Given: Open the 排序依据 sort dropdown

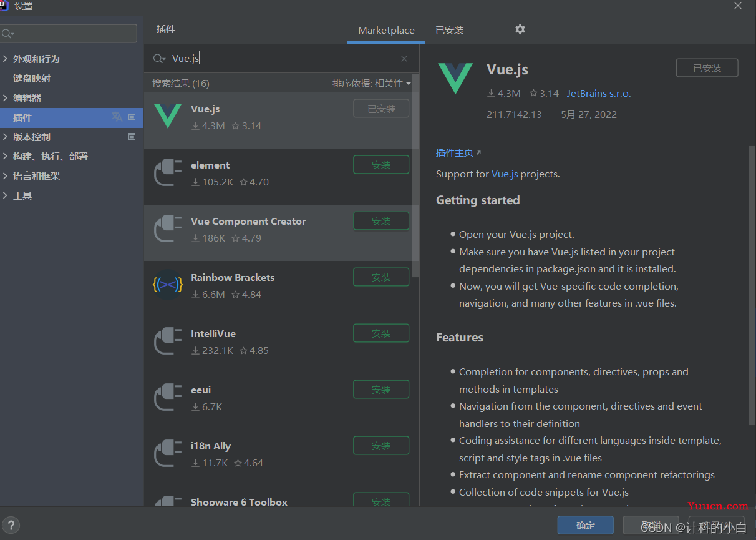Looking at the screenshot, I should coord(372,83).
